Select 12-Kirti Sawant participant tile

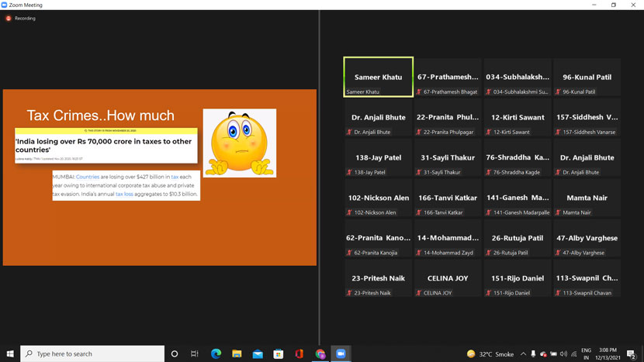click(x=518, y=117)
